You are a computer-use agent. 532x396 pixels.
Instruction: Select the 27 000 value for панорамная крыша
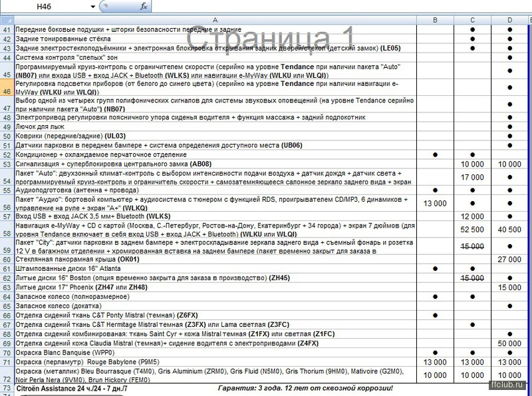pyautogui.click(x=509, y=260)
